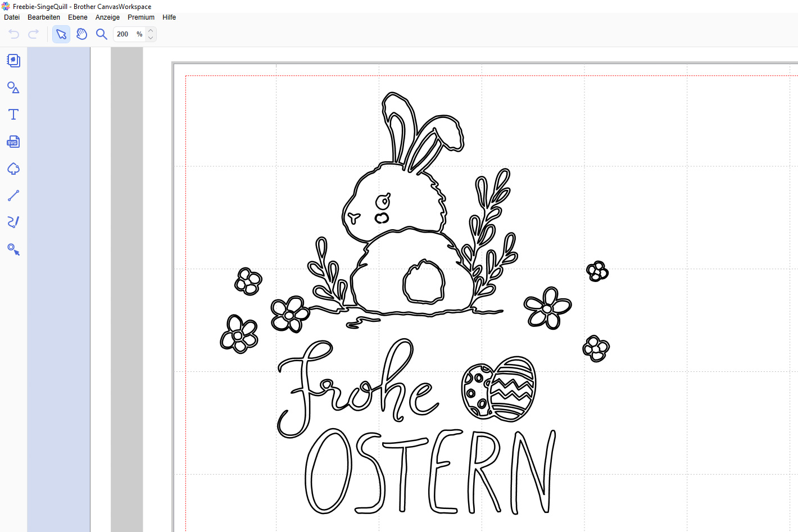Click the undo arrow
This screenshot has width=798, height=532.
(14, 34)
